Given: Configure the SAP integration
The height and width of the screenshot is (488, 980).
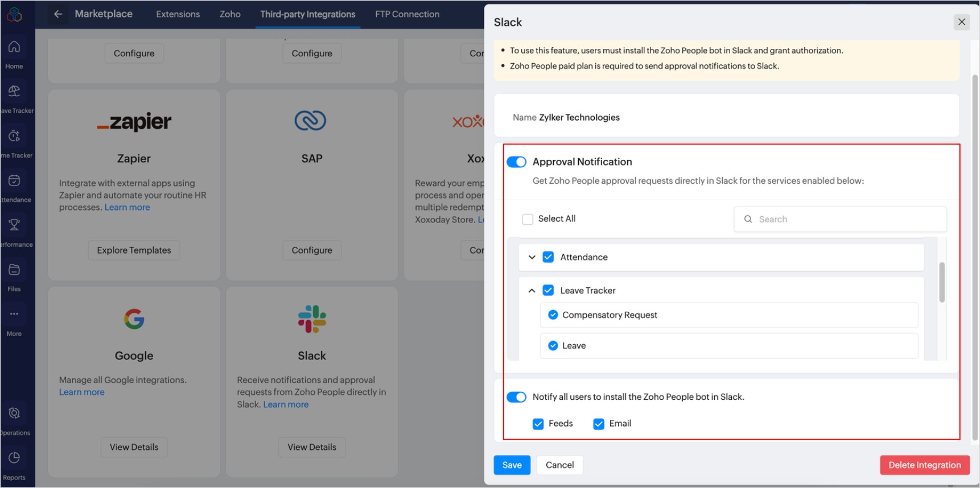Looking at the screenshot, I should pyautogui.click(x=312, y=250).
